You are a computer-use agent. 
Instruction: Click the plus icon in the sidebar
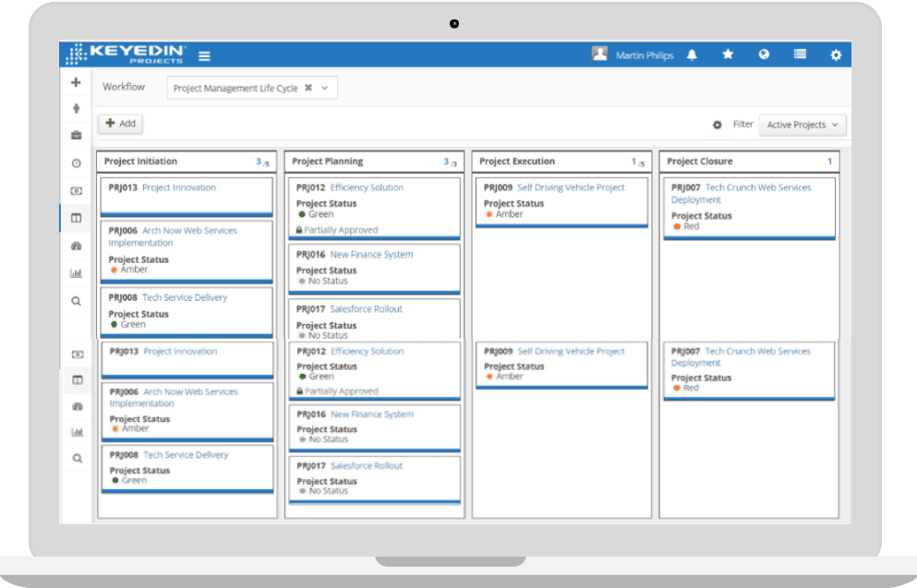tap(76, 82)
